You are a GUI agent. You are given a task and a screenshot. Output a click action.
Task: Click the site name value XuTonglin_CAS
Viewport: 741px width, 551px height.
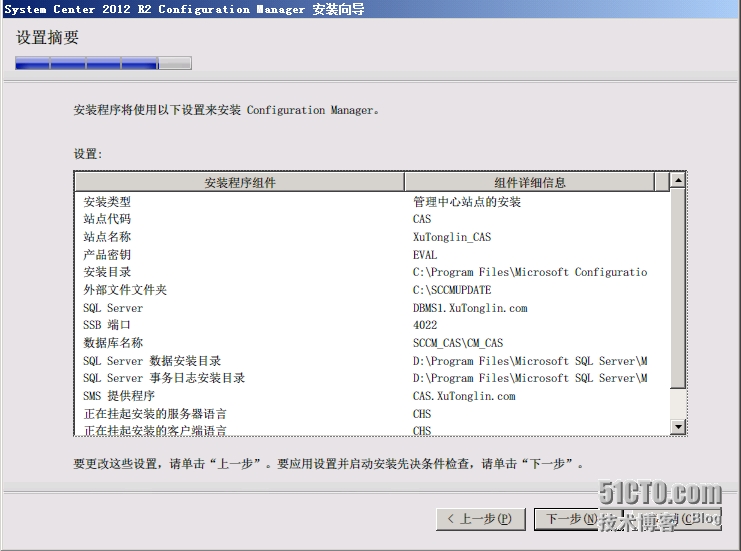coord(452,237)
